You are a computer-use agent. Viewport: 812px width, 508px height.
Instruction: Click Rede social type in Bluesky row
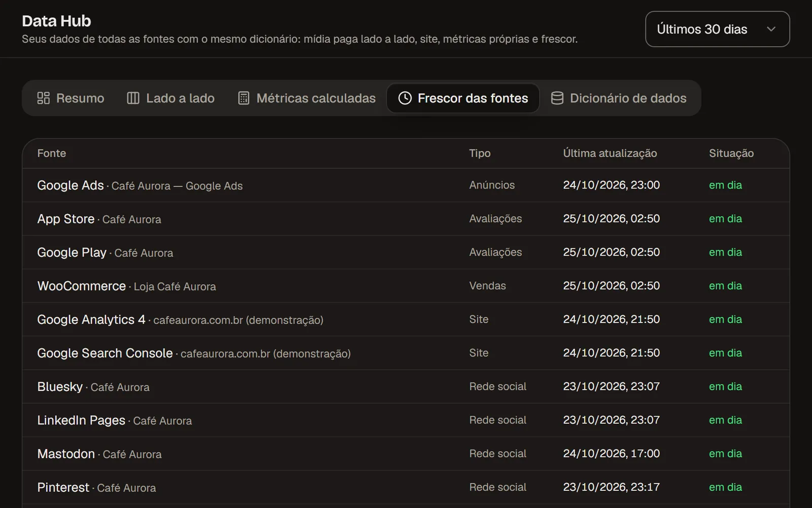coord(497,386)
